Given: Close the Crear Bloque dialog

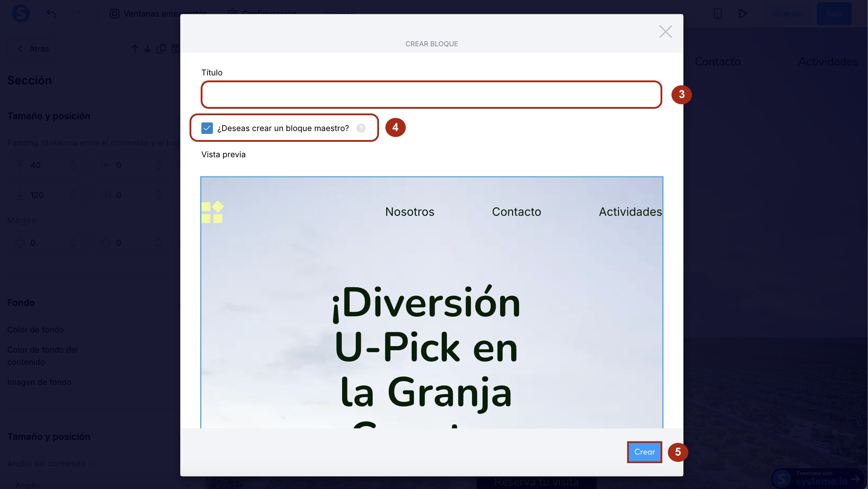Looking at the screenshot, I should tap(665, 32).
